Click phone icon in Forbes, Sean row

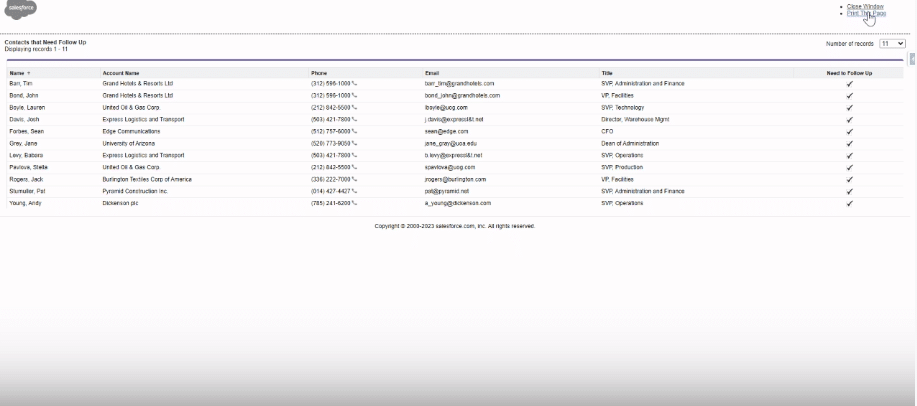[354, 132]
